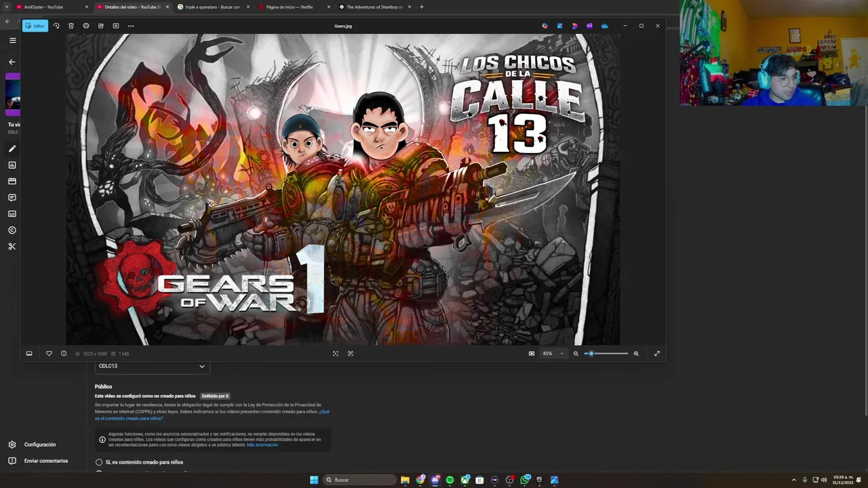Show file info using the info icon
Image resolution: width=868 pixels, height=488 pixels.
(x=64, y=353)
